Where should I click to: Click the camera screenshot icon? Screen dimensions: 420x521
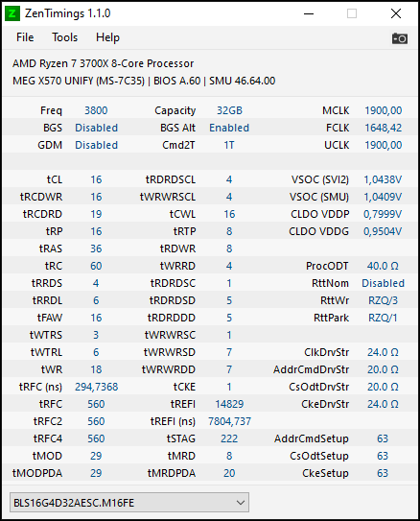pyautogui.click(x=400, y=38)
